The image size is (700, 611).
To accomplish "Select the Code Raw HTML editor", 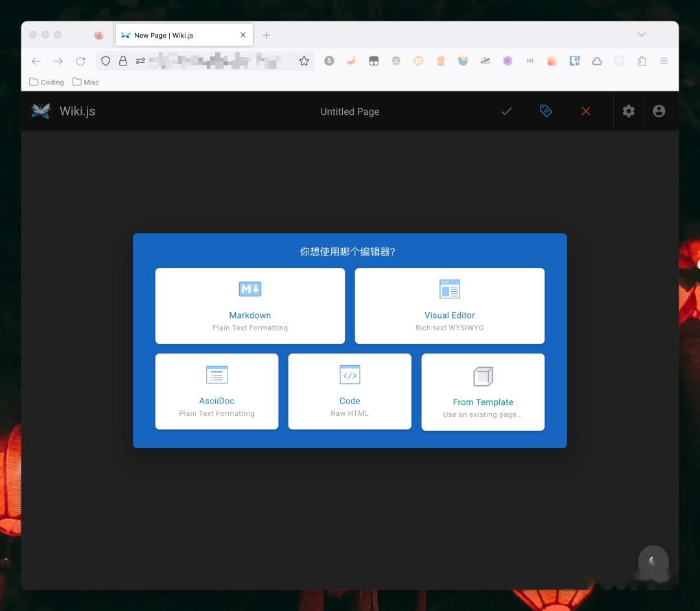I will (x=349, y=392).
